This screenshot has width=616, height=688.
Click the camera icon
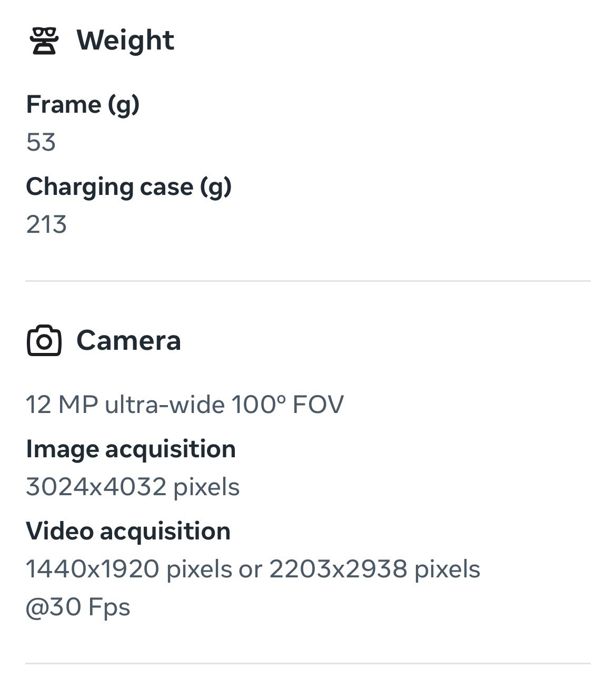click(x=44, y=341)
